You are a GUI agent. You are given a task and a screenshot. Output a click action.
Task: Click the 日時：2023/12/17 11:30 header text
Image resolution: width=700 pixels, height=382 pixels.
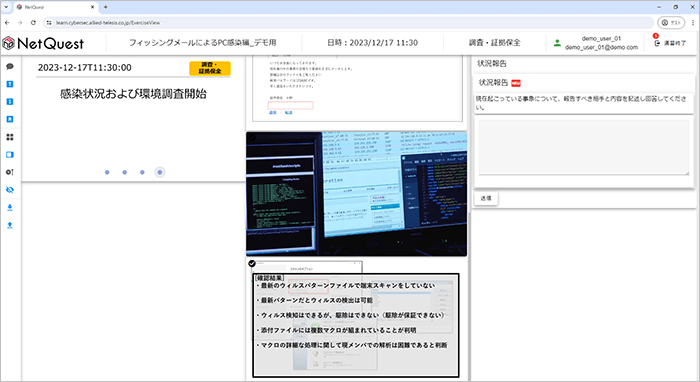372,43
